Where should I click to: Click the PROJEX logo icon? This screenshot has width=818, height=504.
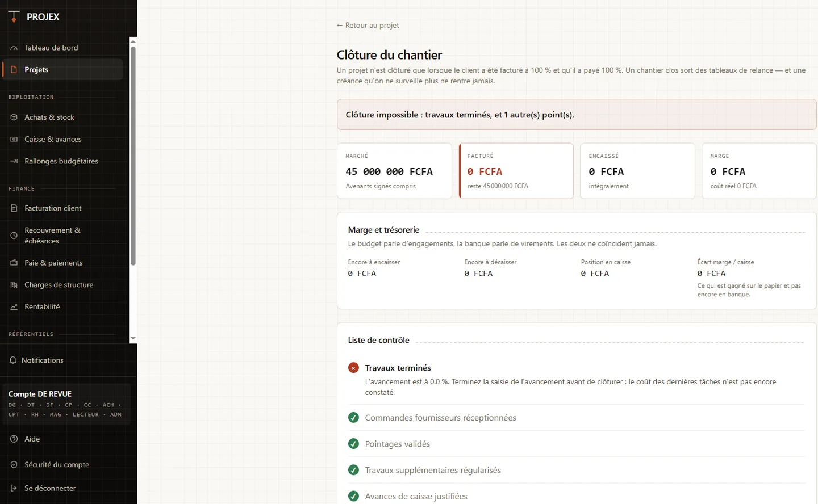click(14, 17)
